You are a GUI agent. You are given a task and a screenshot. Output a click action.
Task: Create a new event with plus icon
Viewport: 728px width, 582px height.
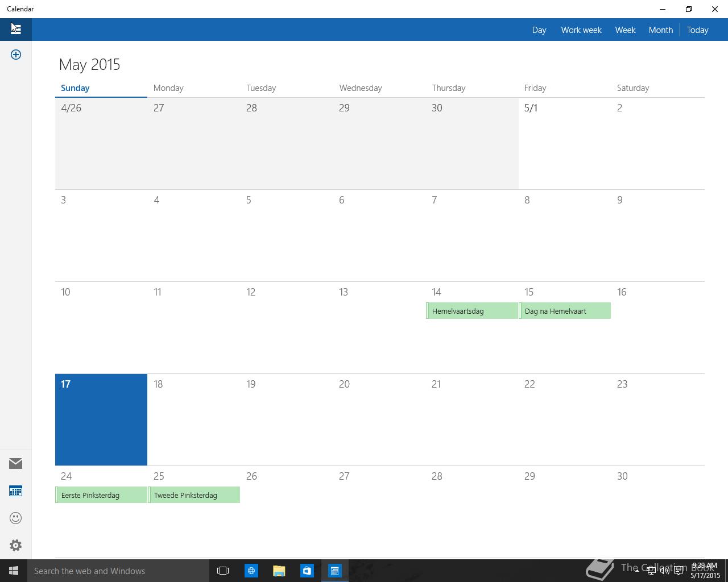16,55
